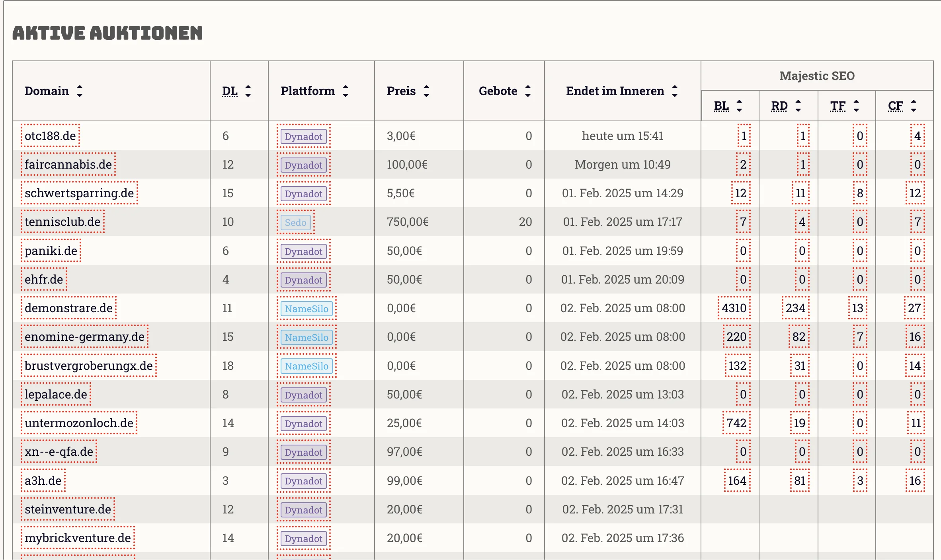The image size is (941, 560).
Task: Click Dynadot badge for a3h.de
Action: [x=304, y=481]
